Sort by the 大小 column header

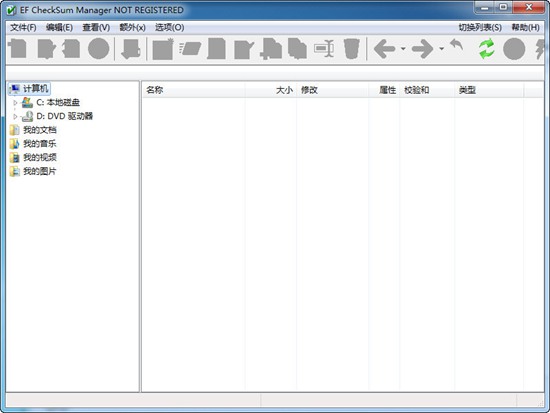(271, 90)
